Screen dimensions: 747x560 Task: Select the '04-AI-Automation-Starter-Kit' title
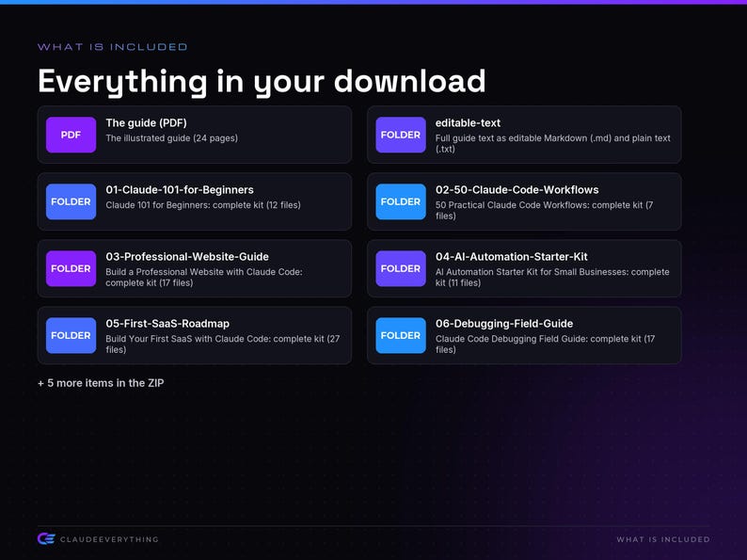coord(511,257)
